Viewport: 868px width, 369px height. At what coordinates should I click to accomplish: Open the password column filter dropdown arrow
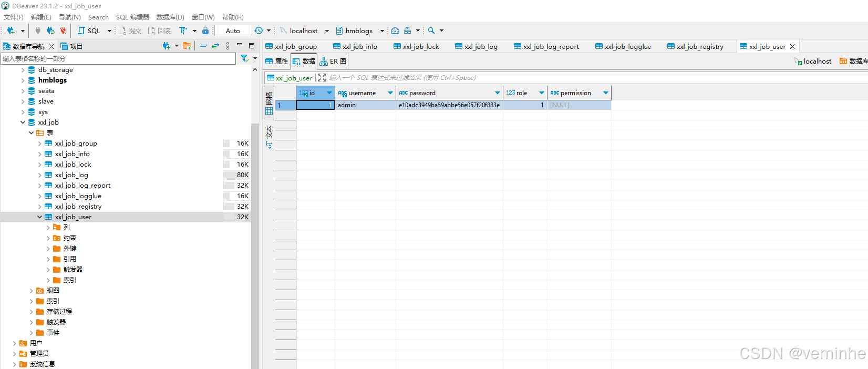point(498,93)
